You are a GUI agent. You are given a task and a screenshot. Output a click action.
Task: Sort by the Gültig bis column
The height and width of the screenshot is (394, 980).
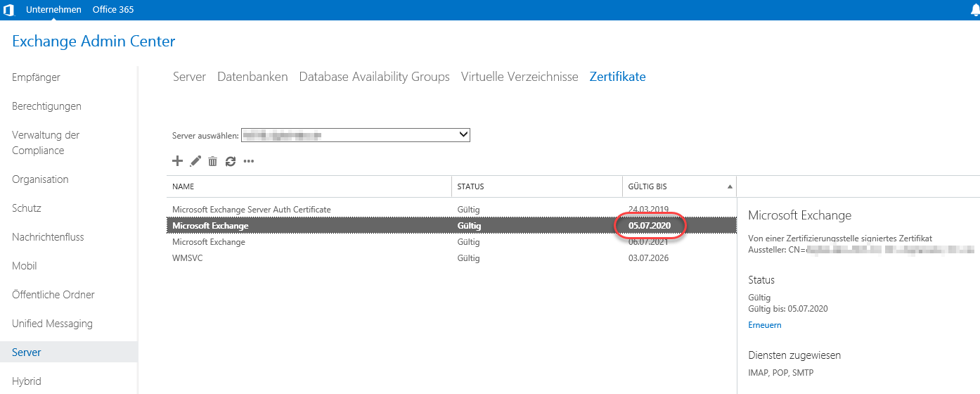pos(647,186)
